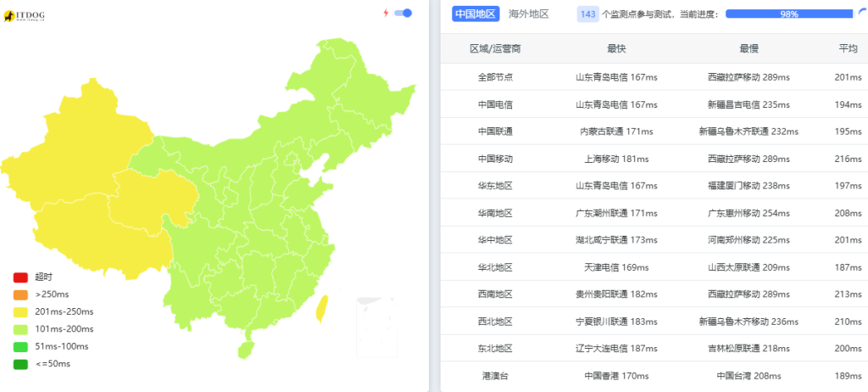Toggle the blue switch above the map

click(x=403, y=13)
